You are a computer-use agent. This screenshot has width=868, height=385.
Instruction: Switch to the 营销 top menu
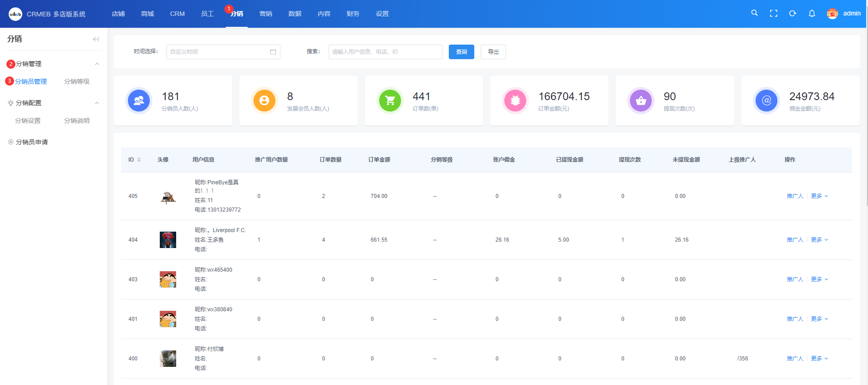(265, 14)
